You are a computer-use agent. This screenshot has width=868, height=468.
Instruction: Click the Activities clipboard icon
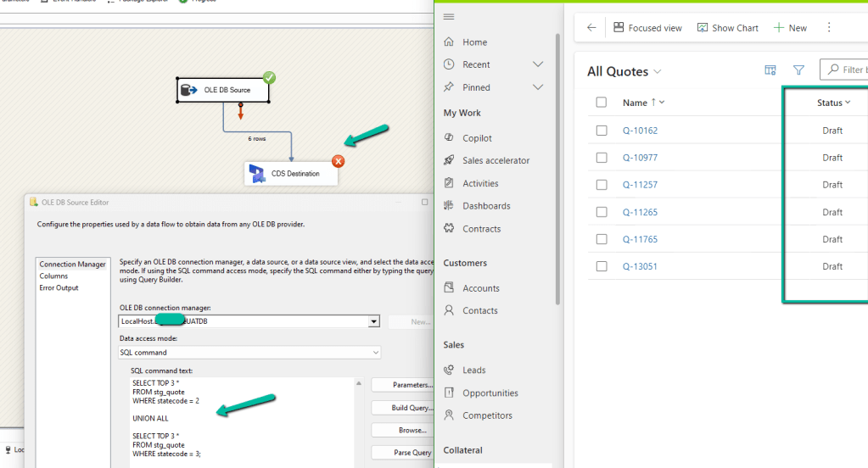tap(449, 182)
